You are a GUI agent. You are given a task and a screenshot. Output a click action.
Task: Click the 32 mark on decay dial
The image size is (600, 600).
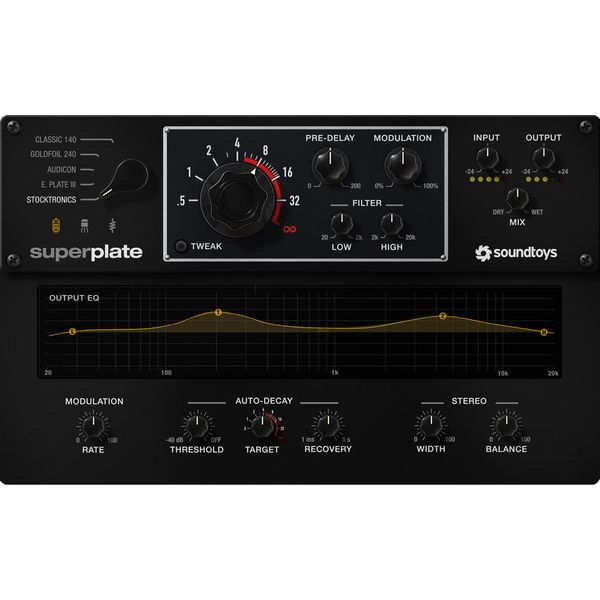[294, 201]
